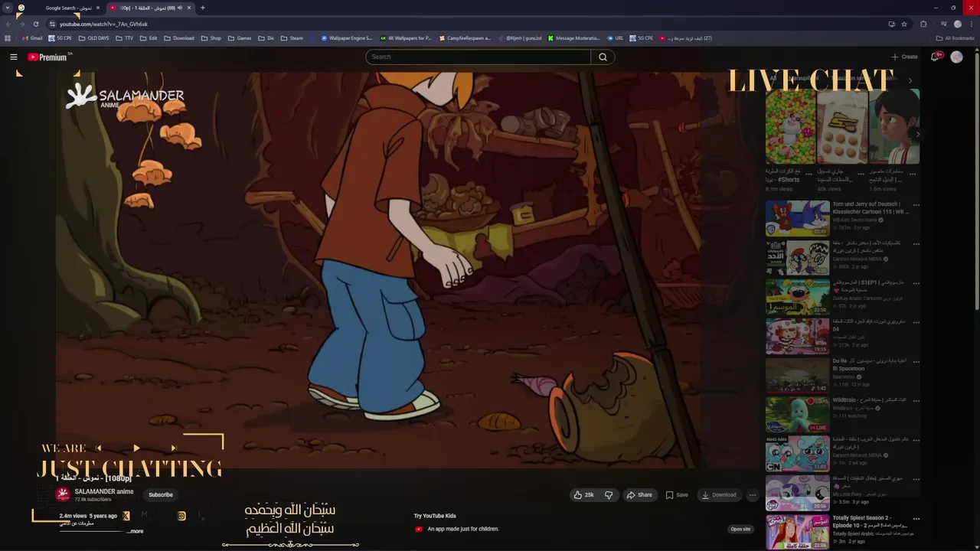
Task: Share the video
Action: 639,495
